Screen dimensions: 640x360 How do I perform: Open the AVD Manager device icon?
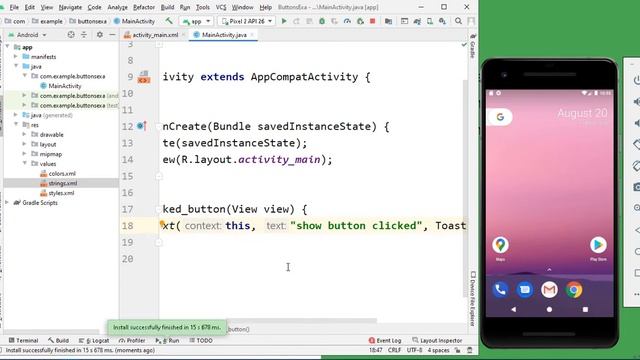[430, 21]
